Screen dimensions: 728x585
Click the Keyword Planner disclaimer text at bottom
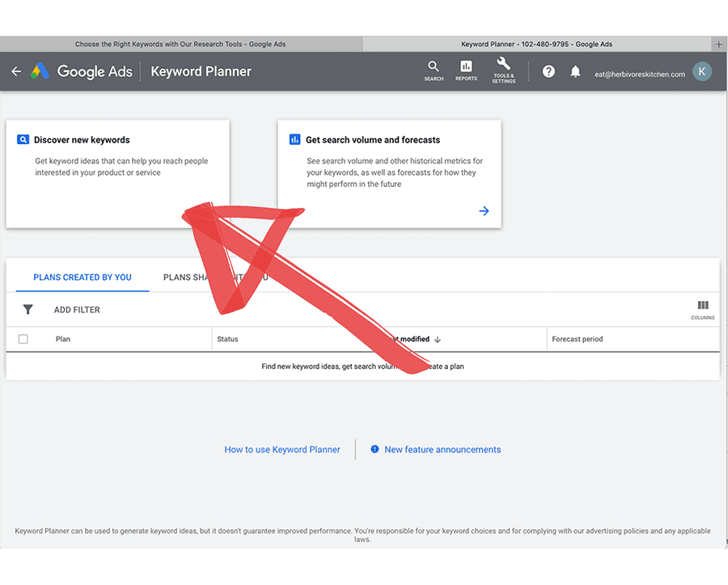[x=362, y=535]
